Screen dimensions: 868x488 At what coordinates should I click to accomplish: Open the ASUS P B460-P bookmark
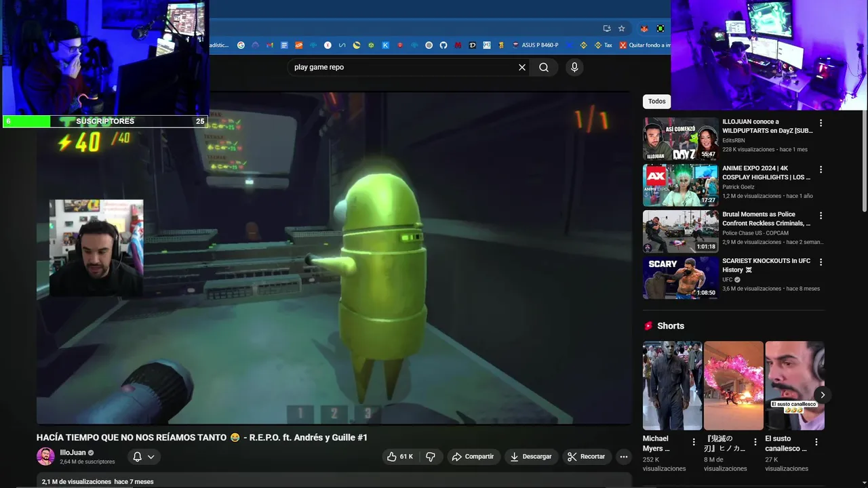[x=535, y=45]
